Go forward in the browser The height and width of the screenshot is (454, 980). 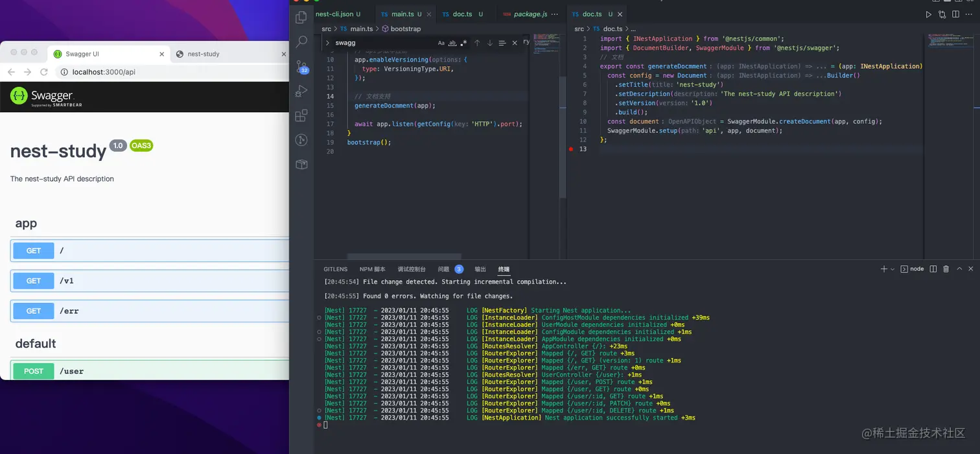pyautogui.click(x=27, y=72)
